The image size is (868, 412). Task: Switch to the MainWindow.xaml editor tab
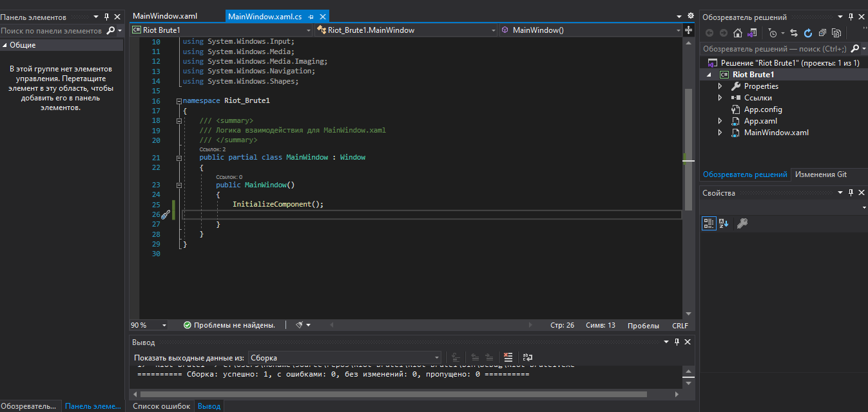[x=165, y=16]
